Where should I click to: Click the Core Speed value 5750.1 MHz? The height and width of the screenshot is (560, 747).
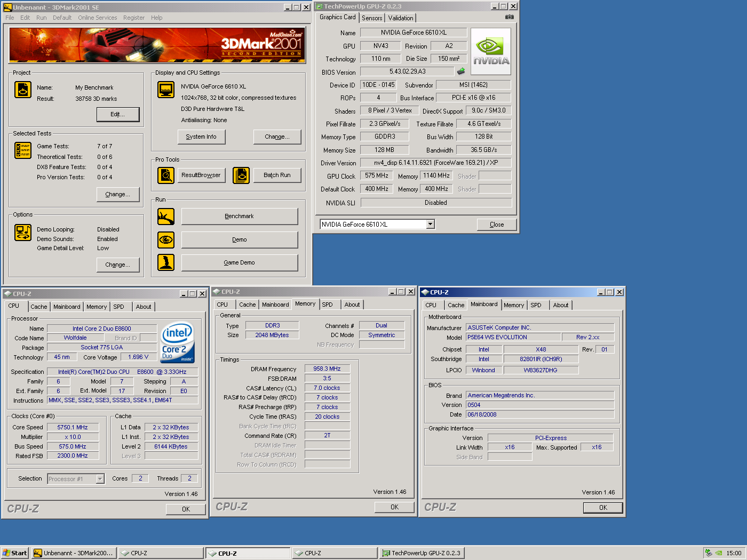click(73, 427)
